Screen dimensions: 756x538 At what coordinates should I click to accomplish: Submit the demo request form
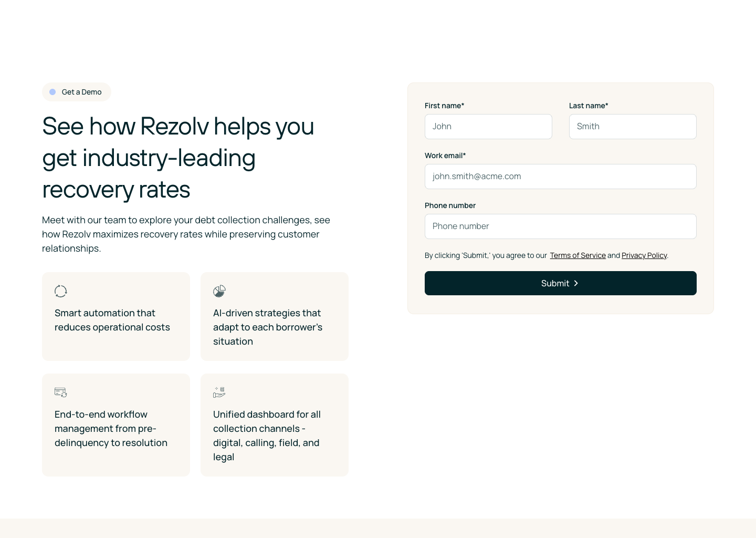point(561,283)
